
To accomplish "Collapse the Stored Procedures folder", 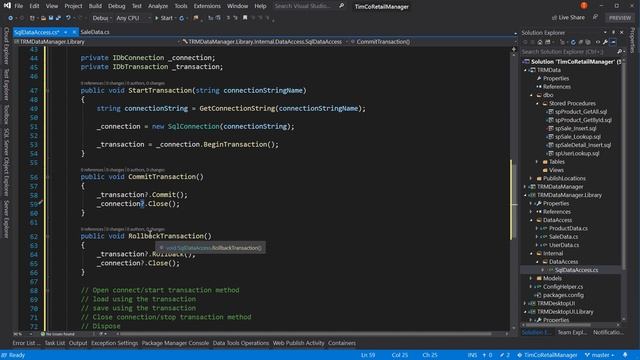I will pos(538,104).
